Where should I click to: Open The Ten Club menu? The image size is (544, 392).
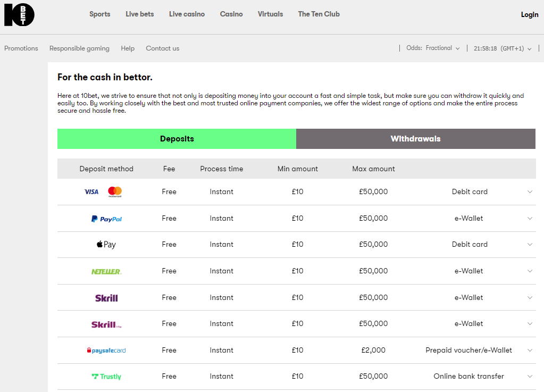tap(319, 14)
